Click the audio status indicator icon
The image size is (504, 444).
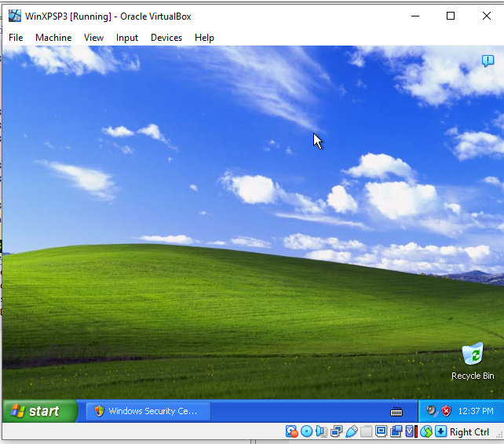point(321,431)
